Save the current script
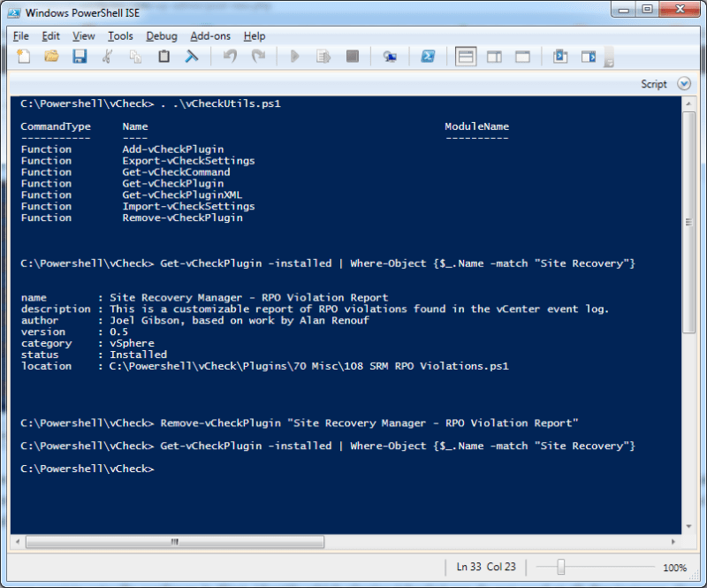This screenshot has width=707, height=588. (79, 56)
